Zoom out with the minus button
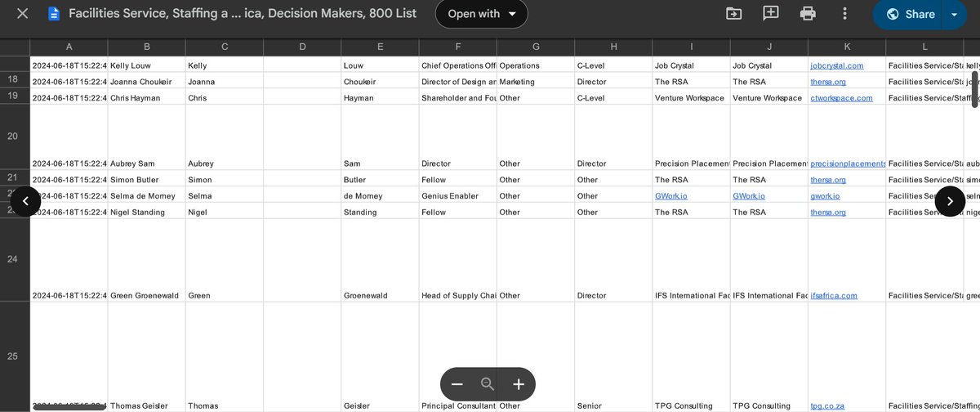The image size is (980, 412). pos(457,384)
